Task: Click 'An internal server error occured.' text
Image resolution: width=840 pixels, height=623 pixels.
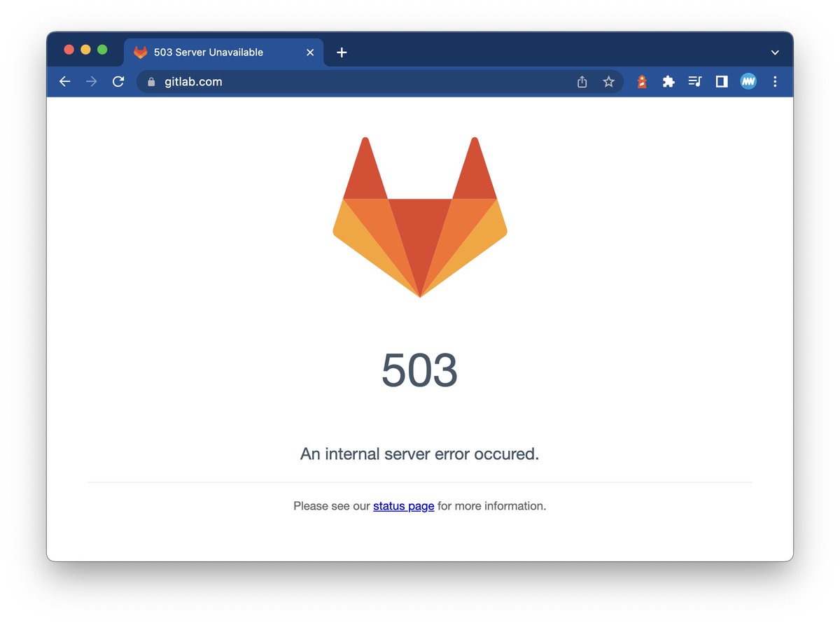Action: (x=420, y=454)
